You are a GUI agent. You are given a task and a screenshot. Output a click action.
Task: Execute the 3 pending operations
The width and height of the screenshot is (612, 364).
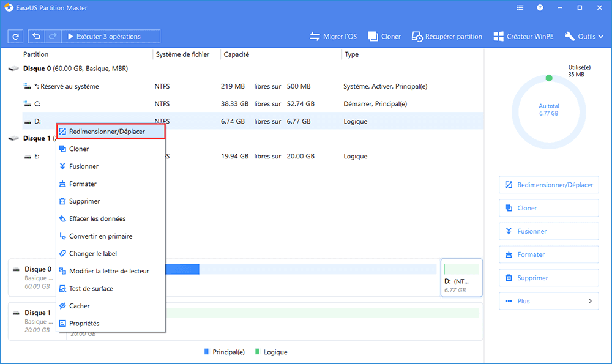tap(111, 36)
